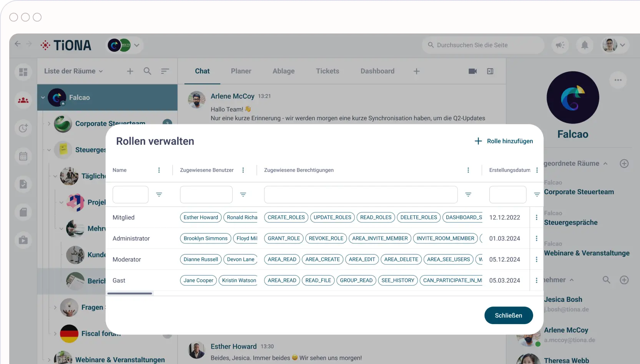Click the Rolle hinzufügen button

point(504,141)
